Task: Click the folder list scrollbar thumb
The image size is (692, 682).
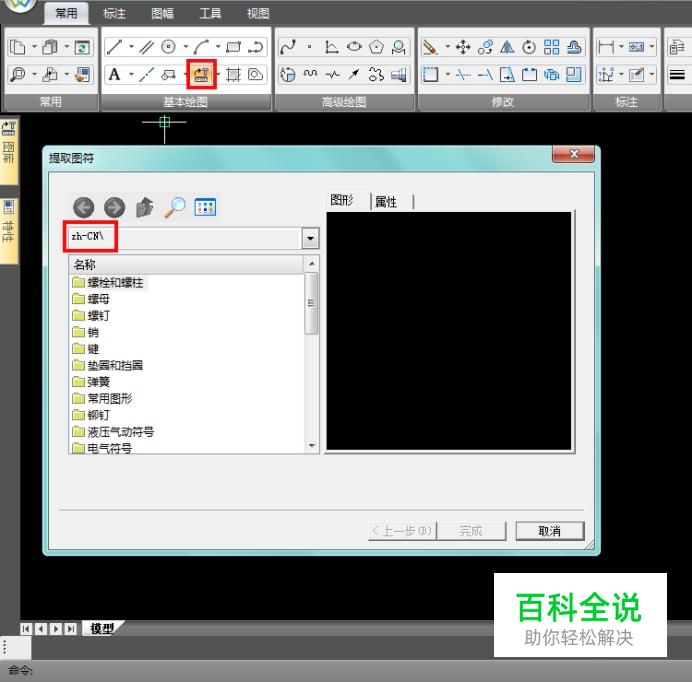Action: [x=312, y=303]
